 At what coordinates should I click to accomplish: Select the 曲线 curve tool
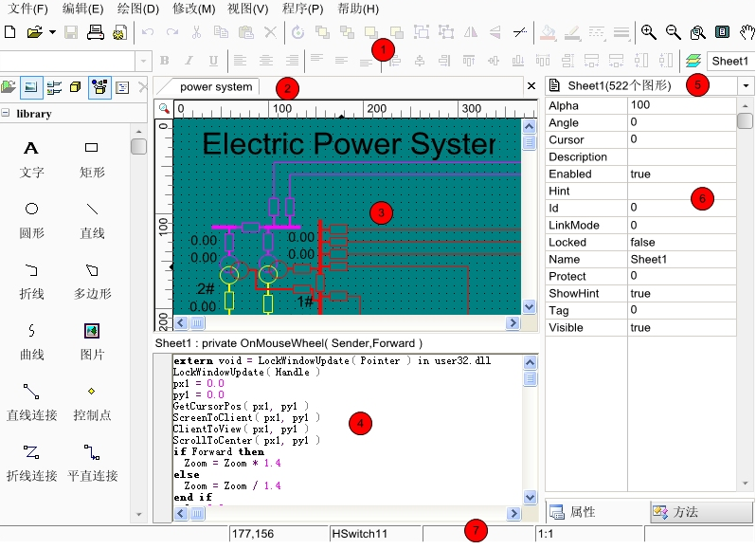pyautogui.click(x=31, y=342)
